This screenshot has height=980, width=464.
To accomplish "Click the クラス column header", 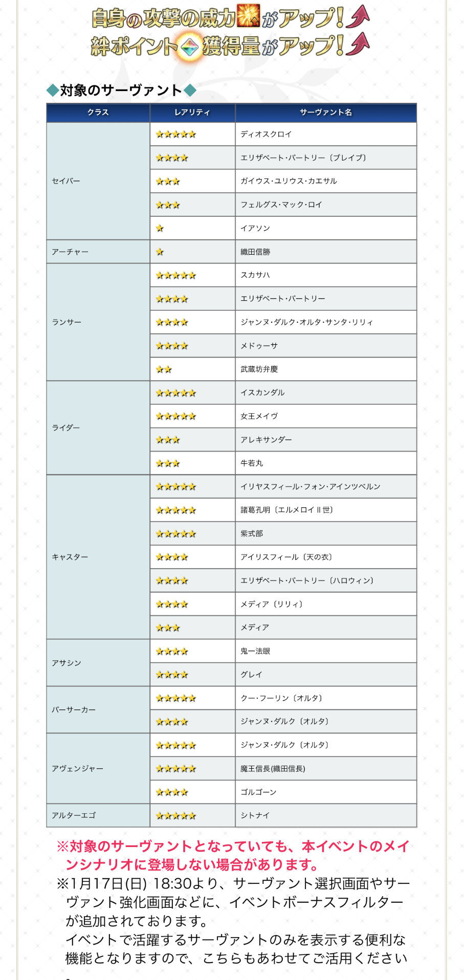I will 98,113.
